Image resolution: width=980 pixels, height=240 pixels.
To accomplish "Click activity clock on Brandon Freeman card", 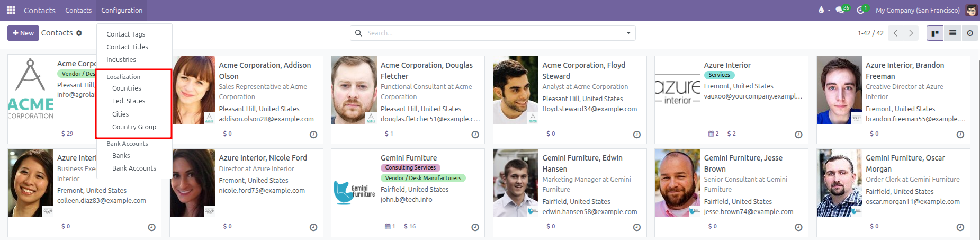I will point(960,135).
